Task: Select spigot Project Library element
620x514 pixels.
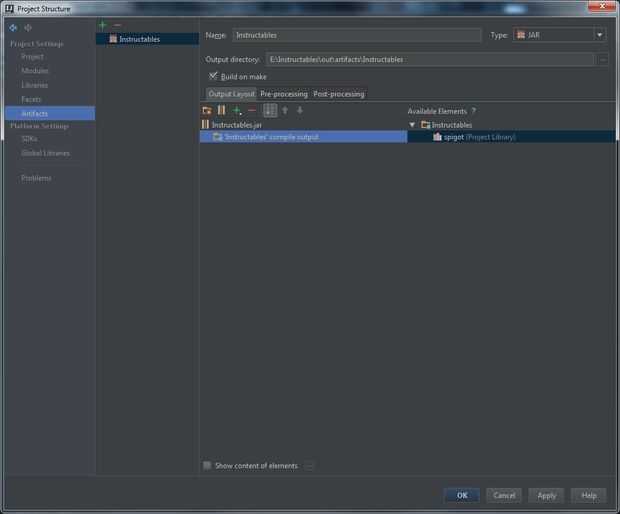Action: click(511, 137)
